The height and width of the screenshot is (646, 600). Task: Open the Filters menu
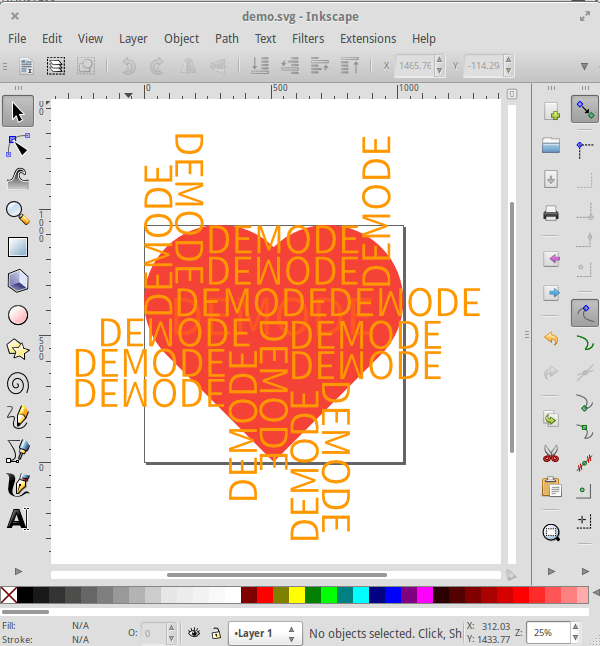[308, 39]
